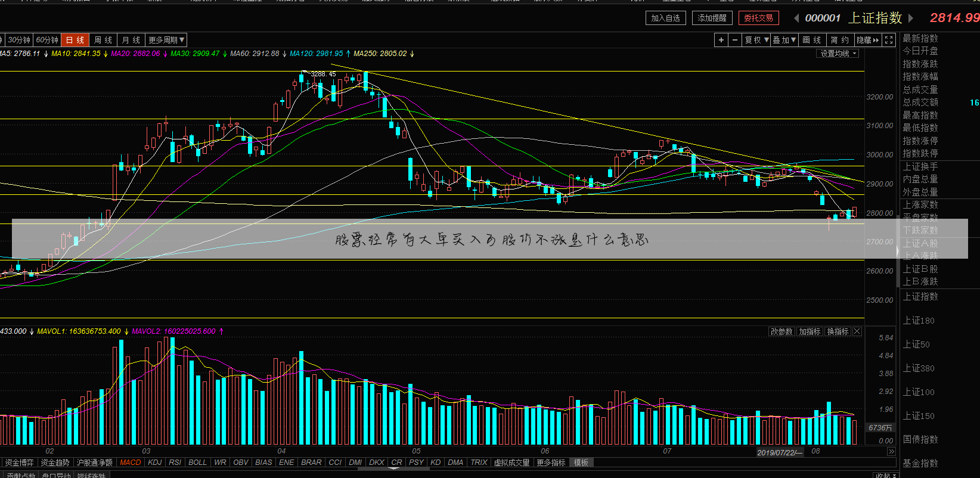Screen dimensions: 980x478
Task: Open the 资金趋势 tab
Action: tap(55, 463)
